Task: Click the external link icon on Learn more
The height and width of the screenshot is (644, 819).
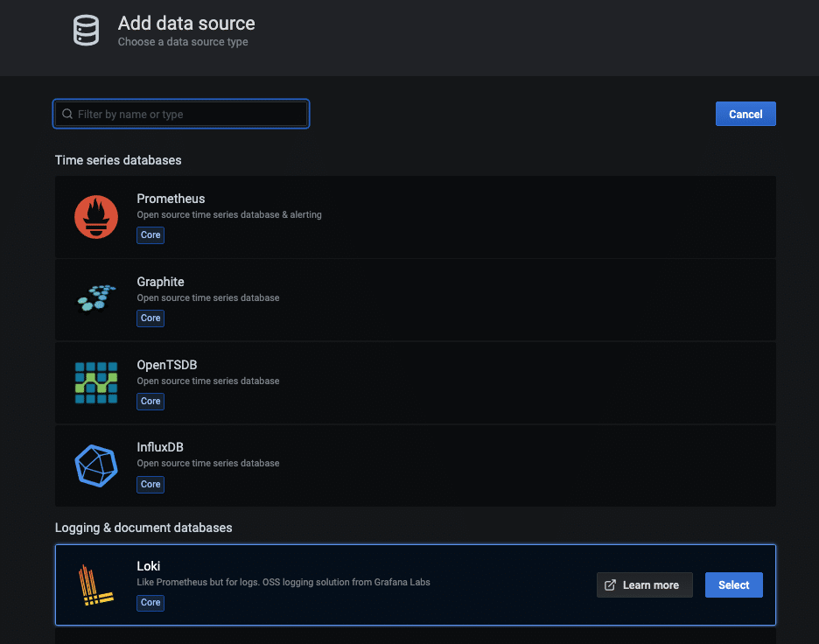Action: pos(609,584)
